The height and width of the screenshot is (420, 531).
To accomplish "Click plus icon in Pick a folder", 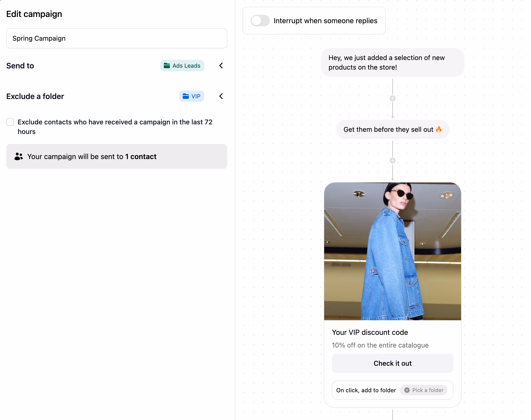I will 407,390.
